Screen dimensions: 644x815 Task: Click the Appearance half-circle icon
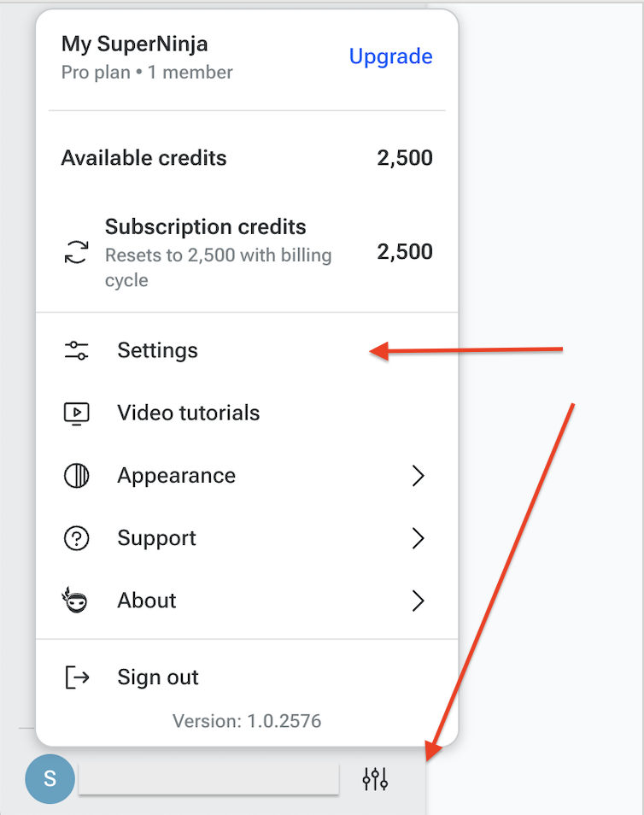click(76, 476)
